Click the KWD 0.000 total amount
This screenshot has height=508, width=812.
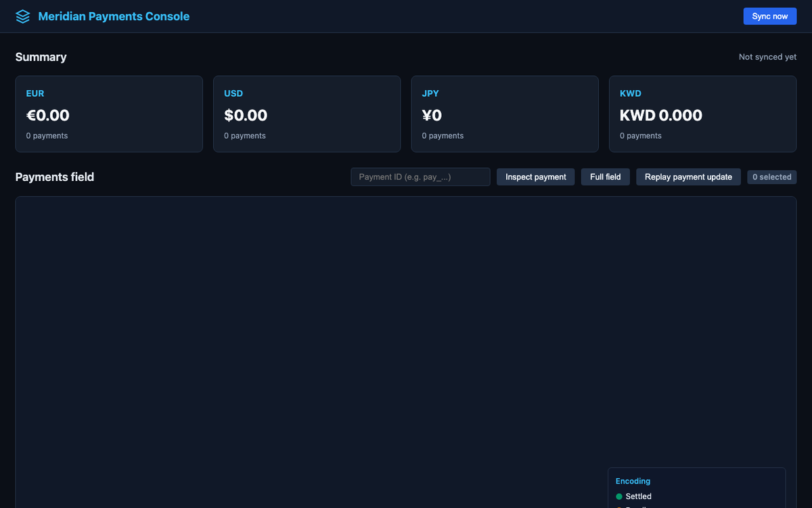[661, 115]
